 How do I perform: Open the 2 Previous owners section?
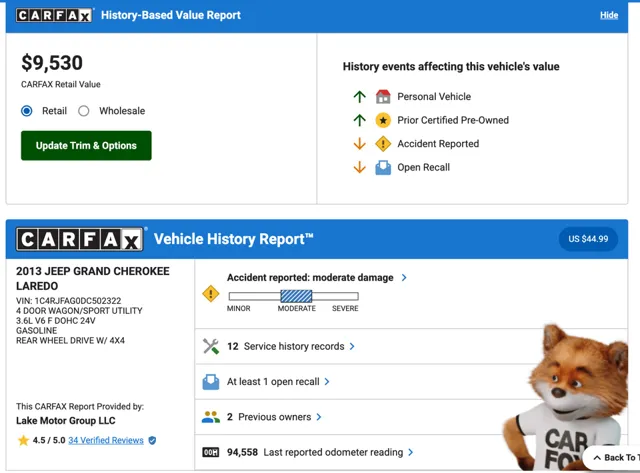click(274, 417)
